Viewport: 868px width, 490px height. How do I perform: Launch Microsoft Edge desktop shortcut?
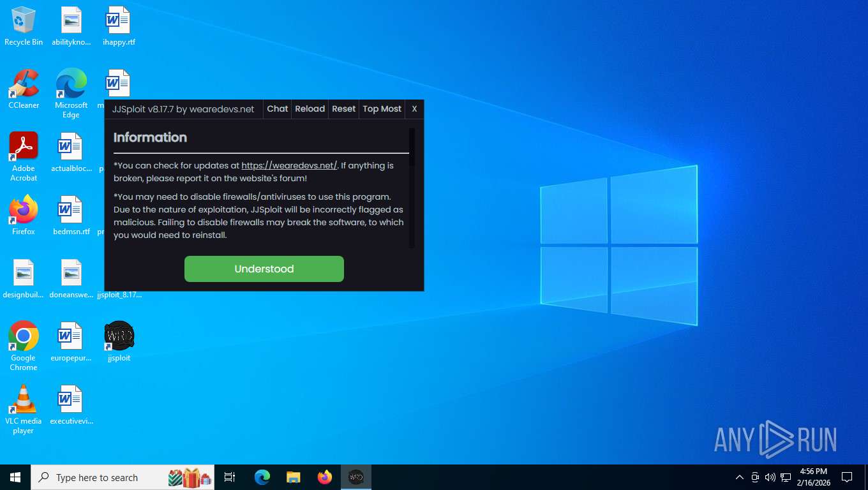point(71,93)
